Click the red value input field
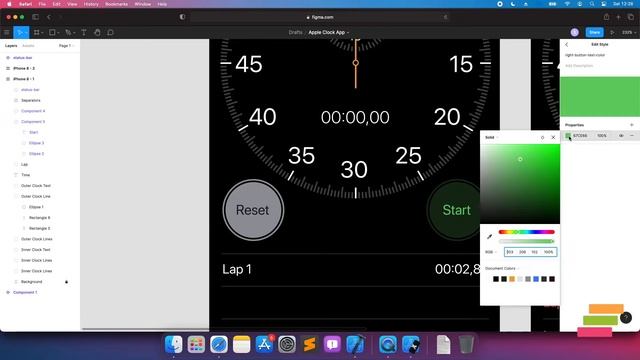This screenshot has height=360, width=640. (x=510, y=252)
